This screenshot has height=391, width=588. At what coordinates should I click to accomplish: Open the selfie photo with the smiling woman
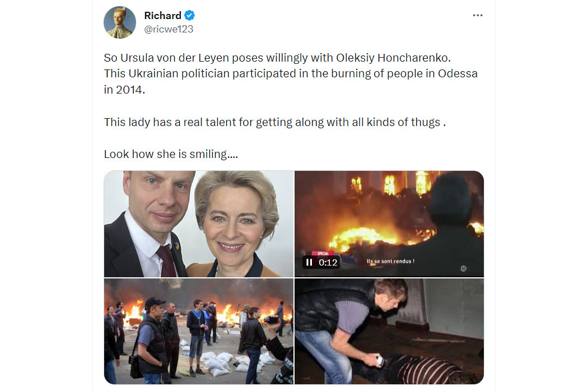tap(199, 224)
